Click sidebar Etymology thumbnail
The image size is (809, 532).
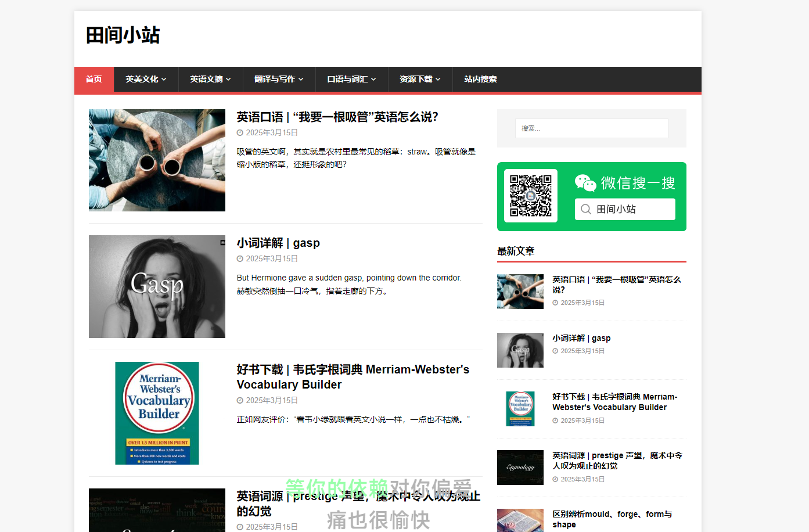520,468
